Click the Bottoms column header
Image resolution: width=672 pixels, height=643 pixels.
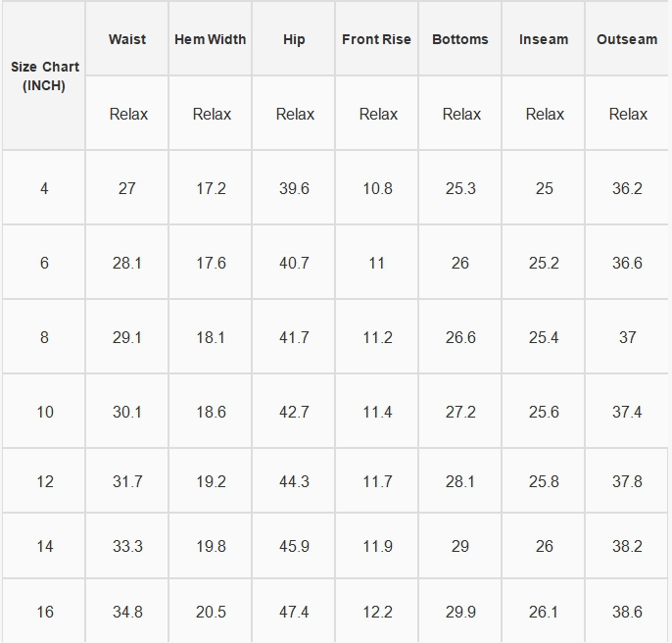click(459, 39)
